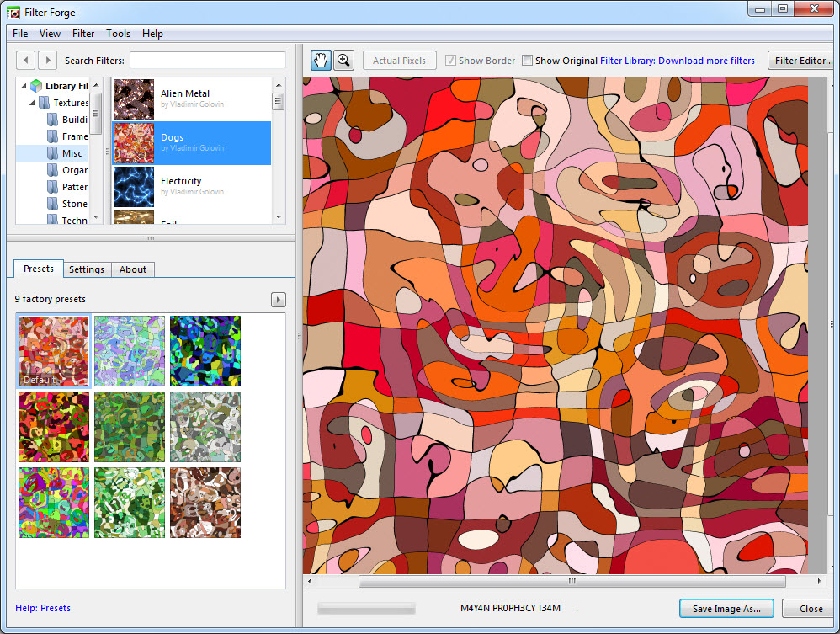This screenshot has width=840, height=634.
Task: Select the Hand pan tool
Action: tap(321, 60)
